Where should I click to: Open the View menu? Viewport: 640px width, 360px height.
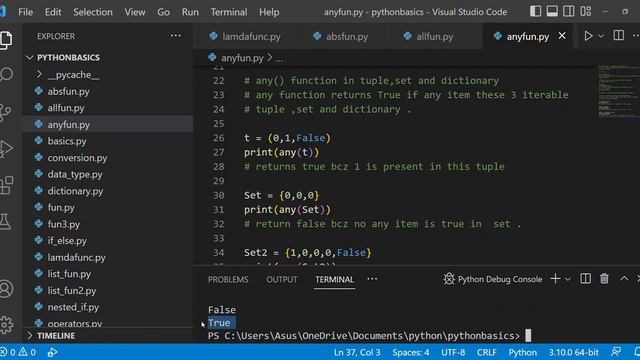click(x=135, y=12)
